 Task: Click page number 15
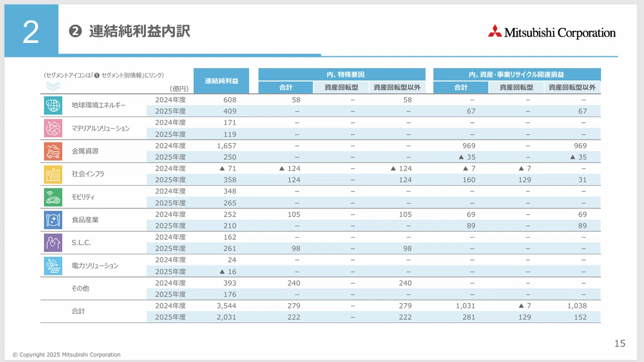(620, 344)
